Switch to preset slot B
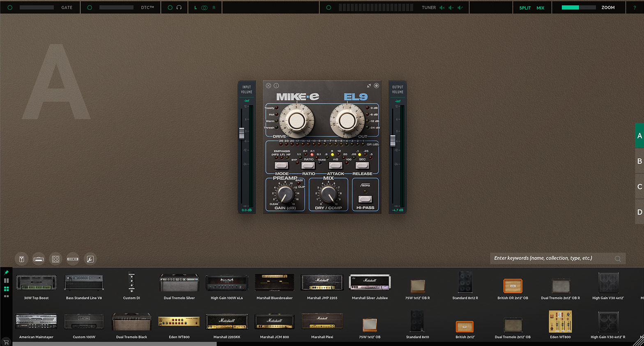Screen dimensions: 644x346 [639, 161]
